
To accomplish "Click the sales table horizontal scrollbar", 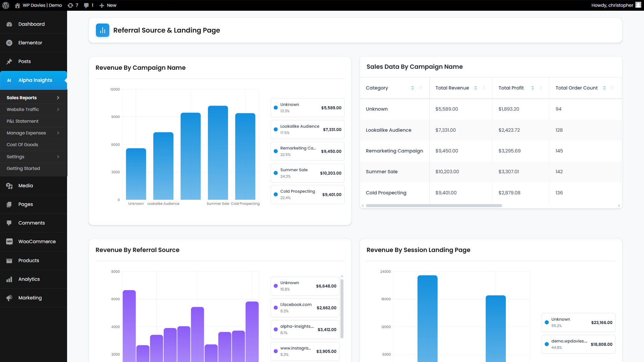I will (434, 206).
